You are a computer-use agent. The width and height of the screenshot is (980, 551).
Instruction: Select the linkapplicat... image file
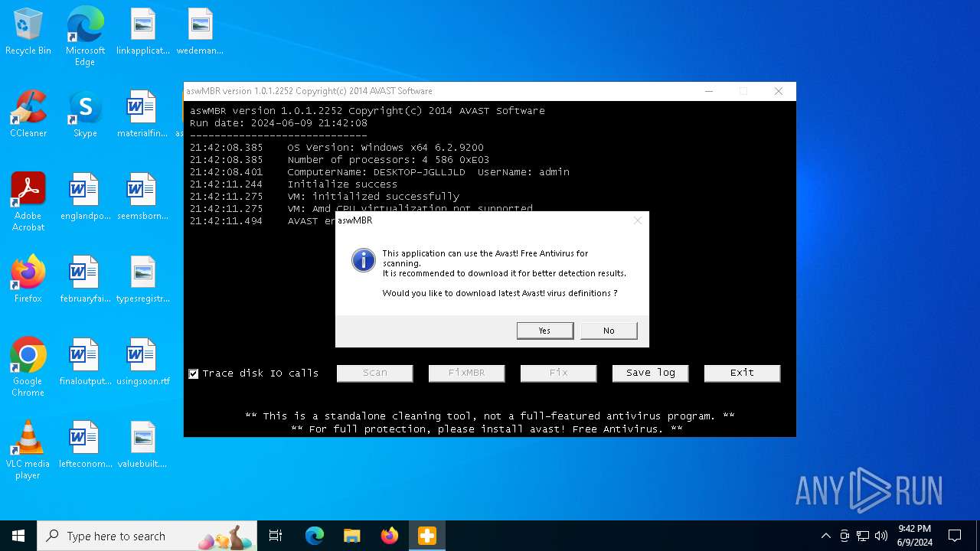tap(142, 32)
